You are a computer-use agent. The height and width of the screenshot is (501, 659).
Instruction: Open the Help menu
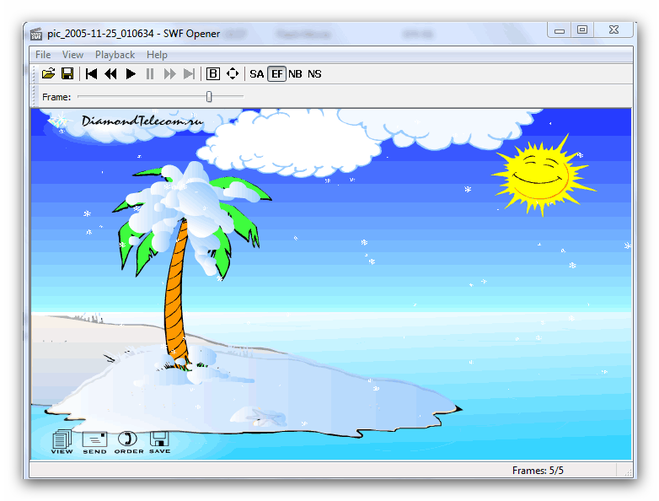point(157,55)
